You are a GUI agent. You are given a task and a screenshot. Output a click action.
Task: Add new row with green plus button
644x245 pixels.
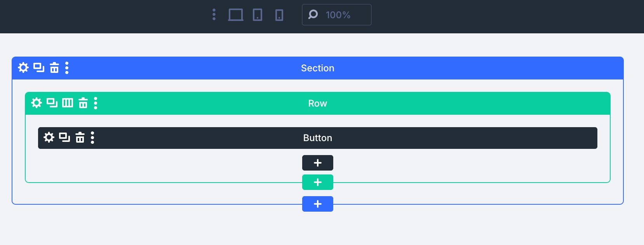[x=318, y=182]
